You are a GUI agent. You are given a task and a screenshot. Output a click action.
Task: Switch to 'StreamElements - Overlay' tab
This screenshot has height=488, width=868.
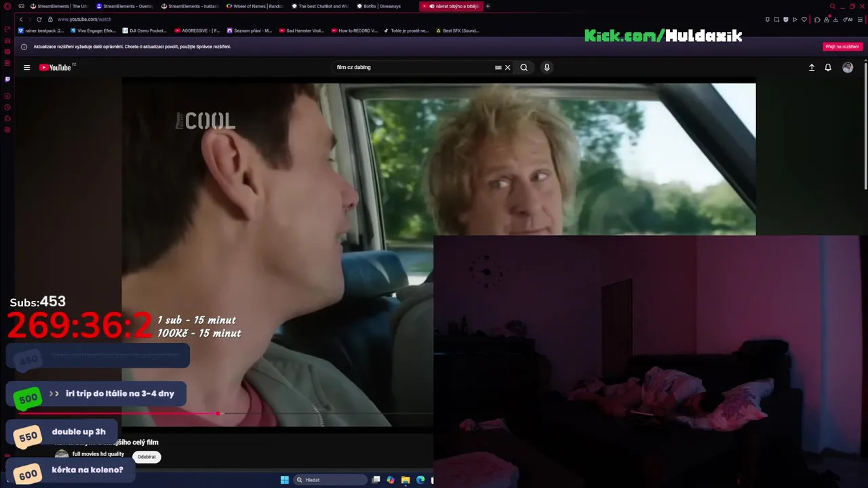point(125,6)
